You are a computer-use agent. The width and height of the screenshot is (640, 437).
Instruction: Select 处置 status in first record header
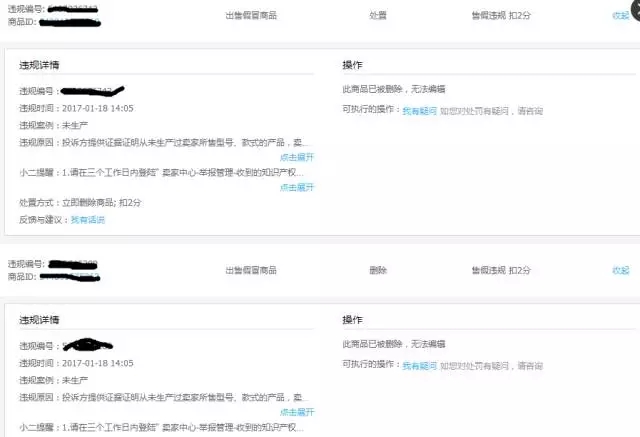tap(377, 16)
